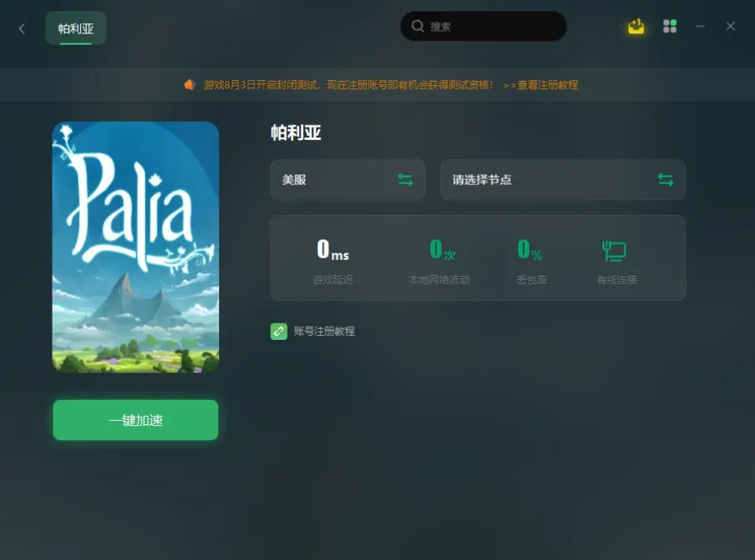Expand the 请选择节点 node selector
The image size is (755, 560).
[562, 180]
